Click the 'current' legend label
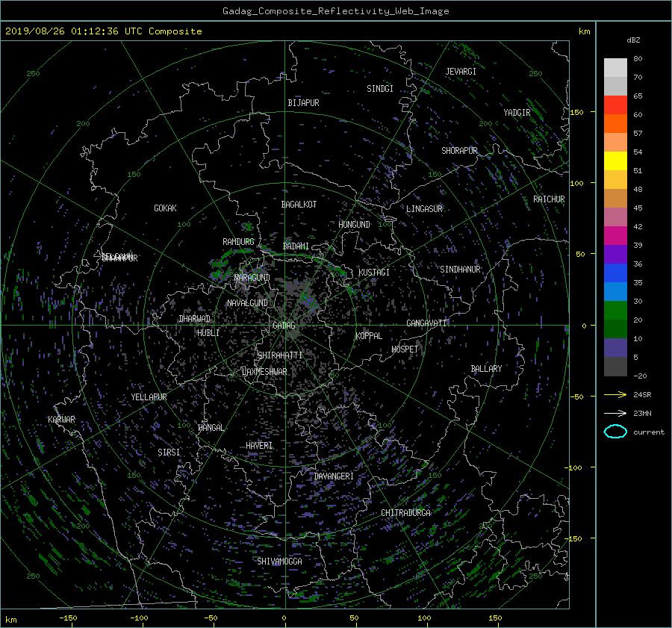 point(649,432)
